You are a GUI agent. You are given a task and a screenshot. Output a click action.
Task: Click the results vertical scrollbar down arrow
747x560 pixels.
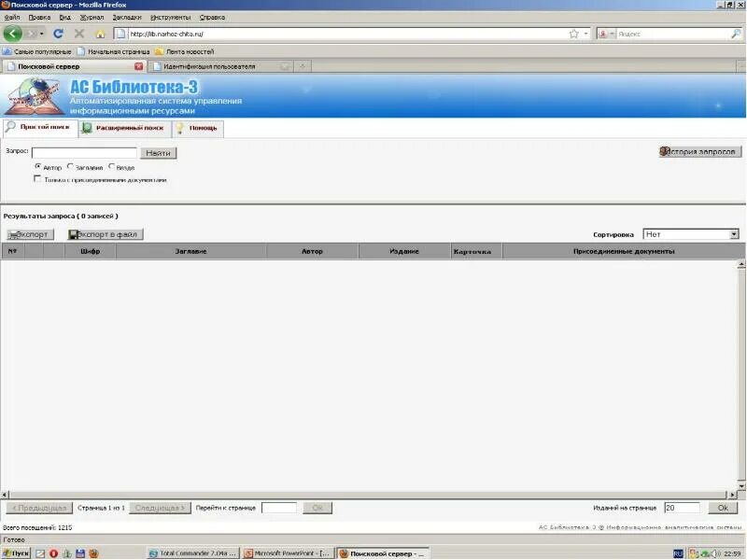click(x=741, y=486)
